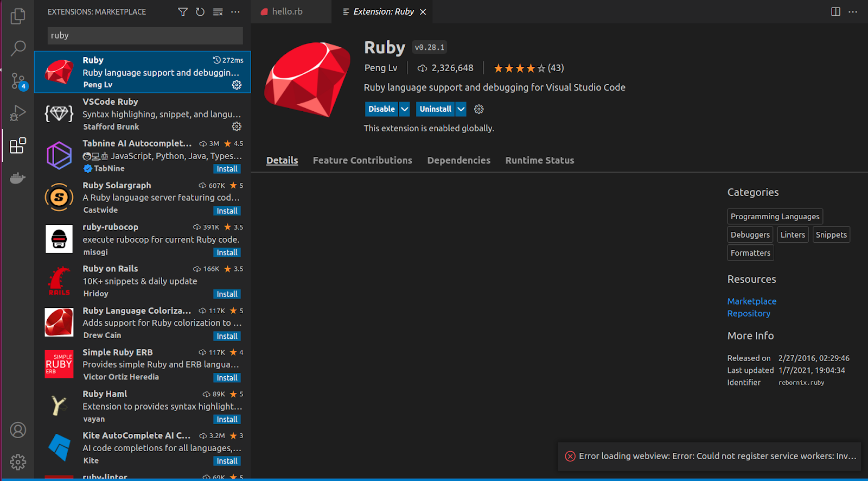This screenshot has width=868, height=481.
Task: Click the v0.28.1 version badge
Action: click(x=430, y=48)
